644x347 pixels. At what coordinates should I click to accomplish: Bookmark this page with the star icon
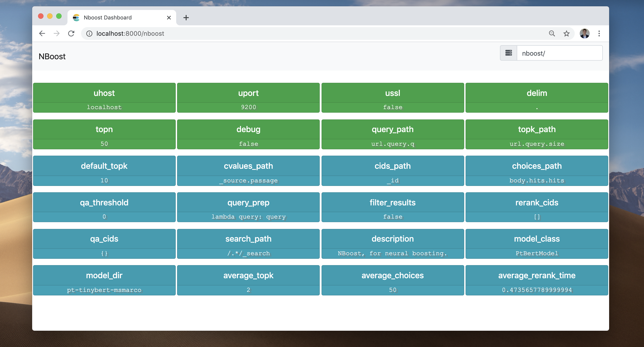[566, 33]
